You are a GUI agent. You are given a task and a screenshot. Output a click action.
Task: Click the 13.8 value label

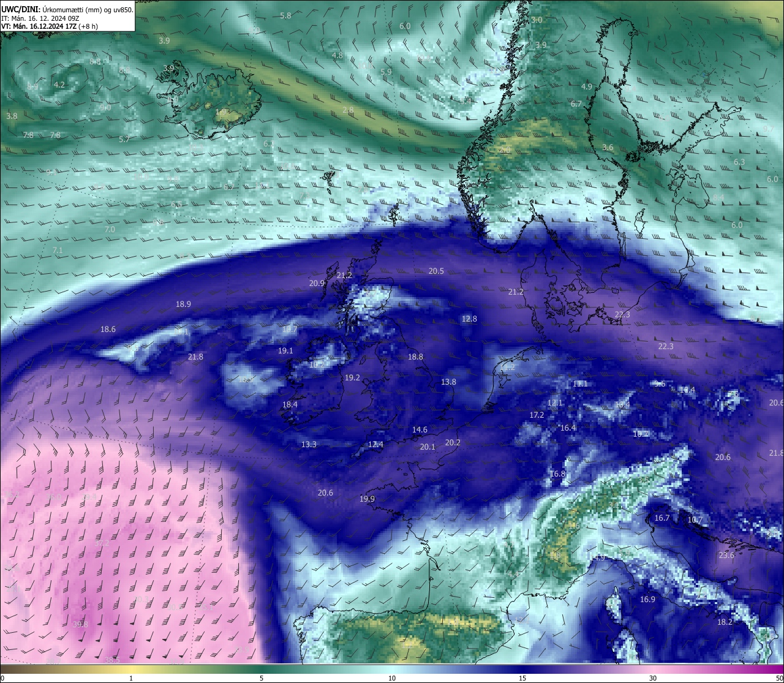448,382
